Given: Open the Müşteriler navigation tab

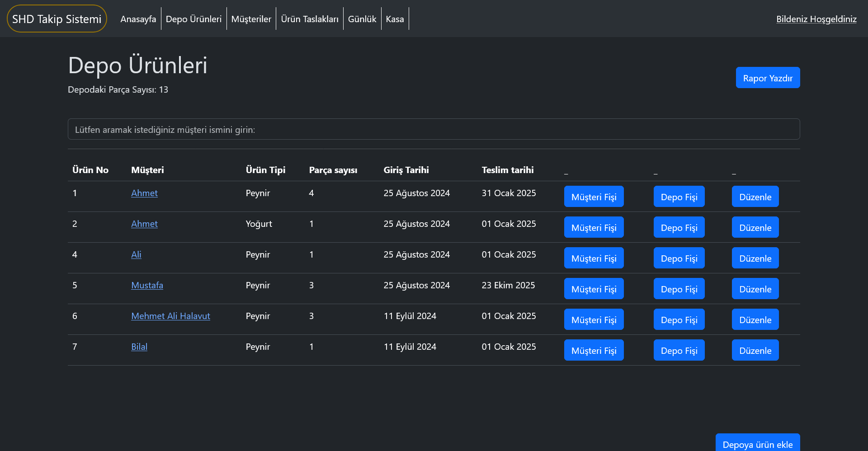Looking at the screenshot, I should 251,19.
